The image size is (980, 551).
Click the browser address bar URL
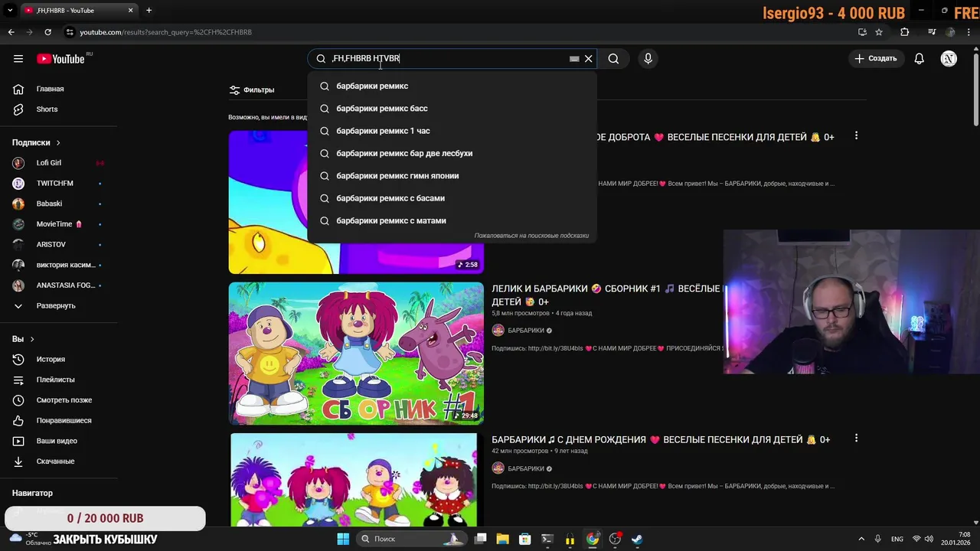pyautogui.click(x=165, y=32)
